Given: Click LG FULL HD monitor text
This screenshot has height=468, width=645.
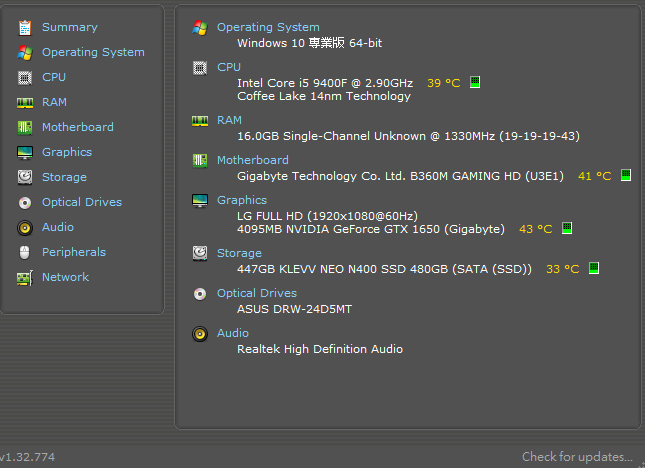Looking at the screenshot, I should pos(327,216).
